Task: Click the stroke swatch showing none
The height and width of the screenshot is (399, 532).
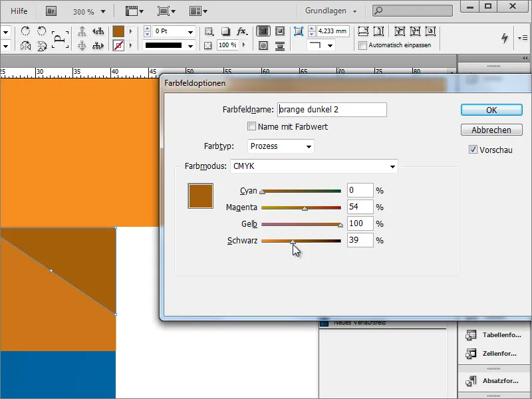Action: coord(118,45)
